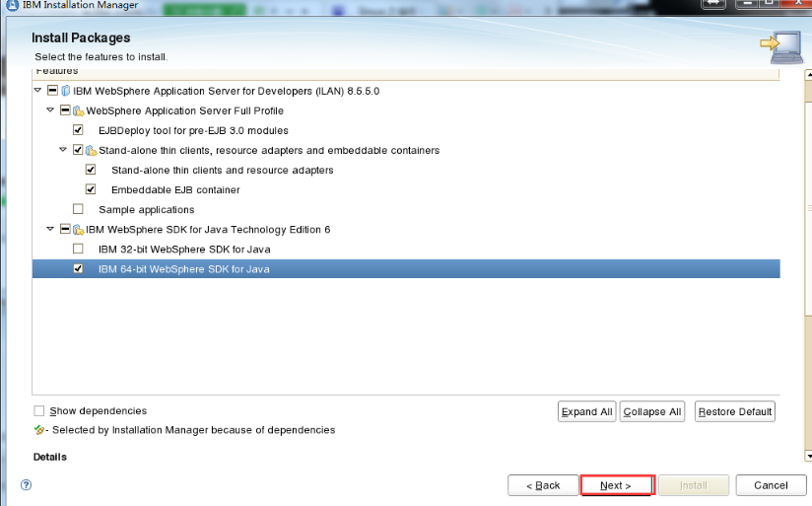Enable Sample applications checkbox
The image size is (812, 506).
(x=78, y=209)
